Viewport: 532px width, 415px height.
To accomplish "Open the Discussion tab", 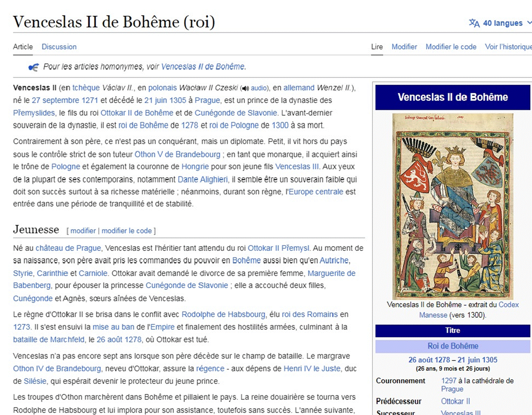I will [x=59, y=47].
